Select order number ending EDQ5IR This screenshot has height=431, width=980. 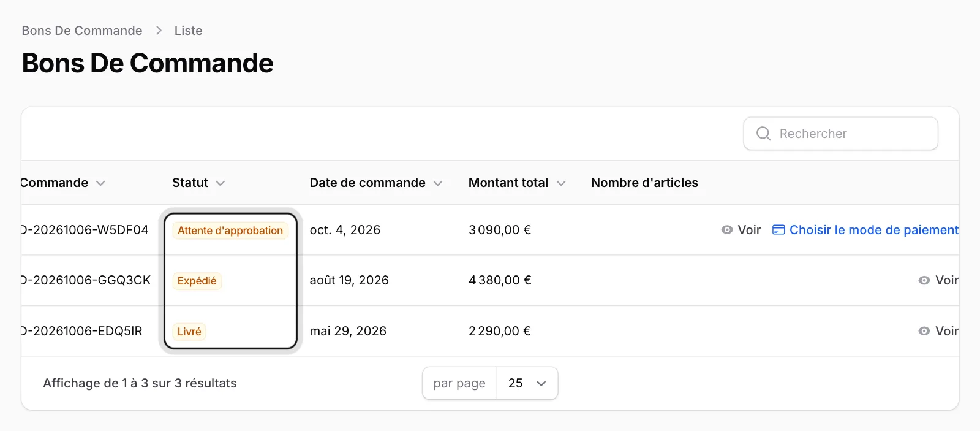click(x=81, y=331)
